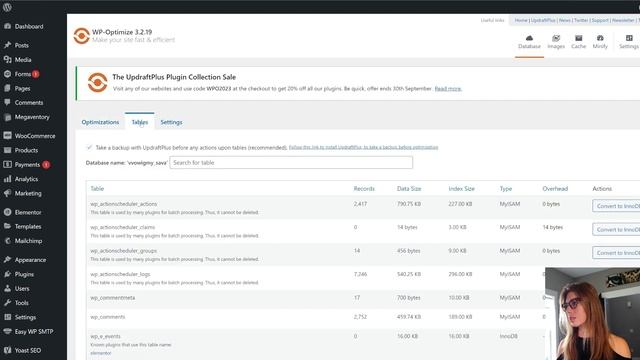Sort by Index Size column header

tap(461, 189)
